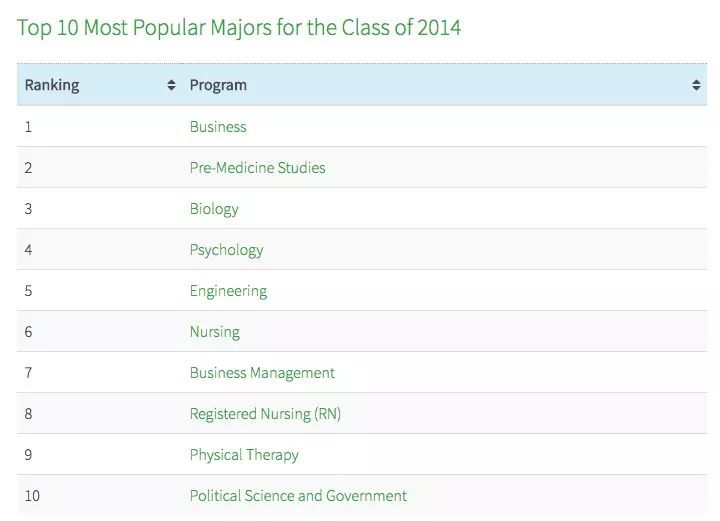Open the Business program link
This screenshot has width=720, height=521.
coord(218,127)
